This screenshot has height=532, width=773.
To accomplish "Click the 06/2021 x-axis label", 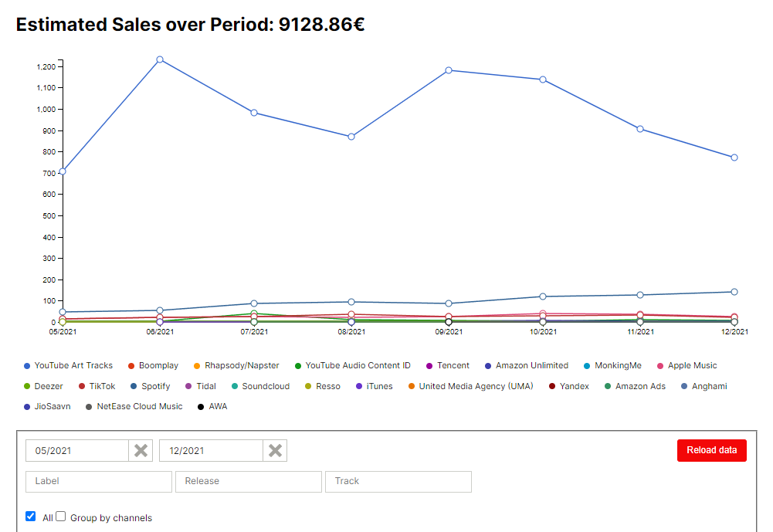I will [x=160, y=332].
